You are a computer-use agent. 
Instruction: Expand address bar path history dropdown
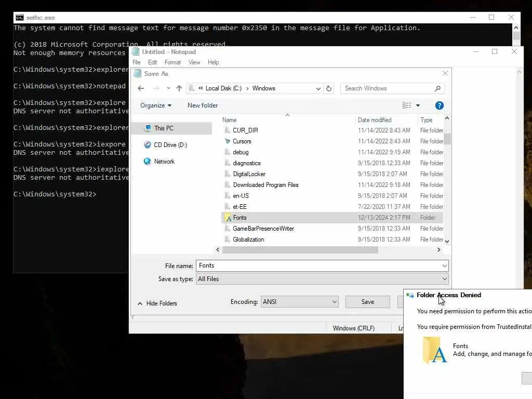[x=318, y=88]
